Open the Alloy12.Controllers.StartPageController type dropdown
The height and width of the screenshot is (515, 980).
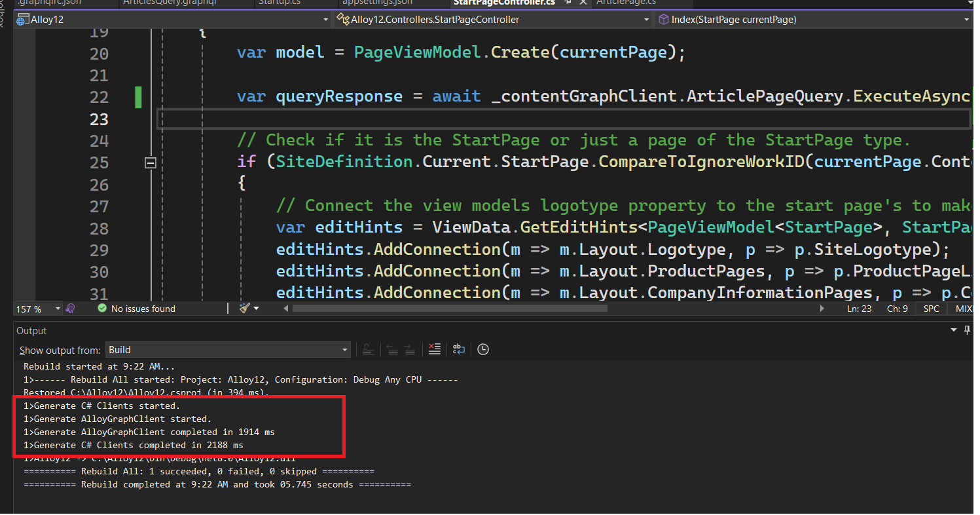pyautogui.click(x=493, y=20)
